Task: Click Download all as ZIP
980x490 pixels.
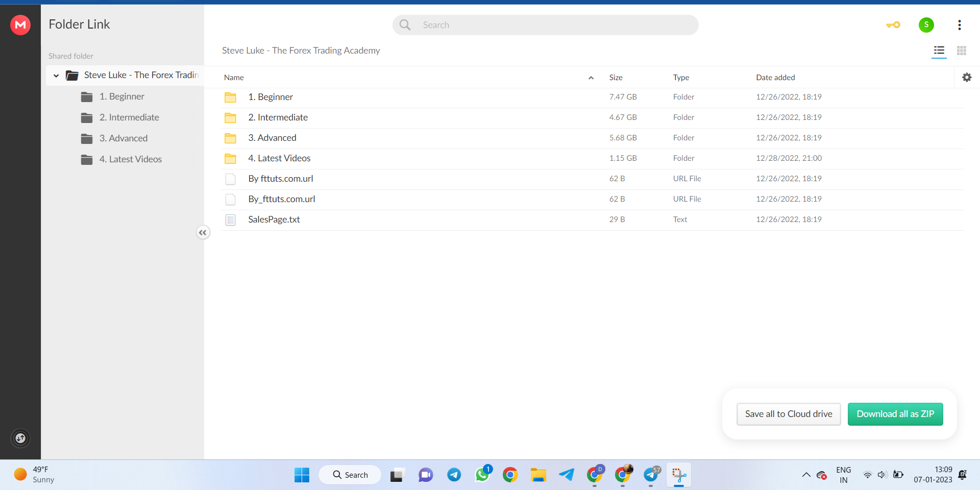Action: (x=895, y=414)
